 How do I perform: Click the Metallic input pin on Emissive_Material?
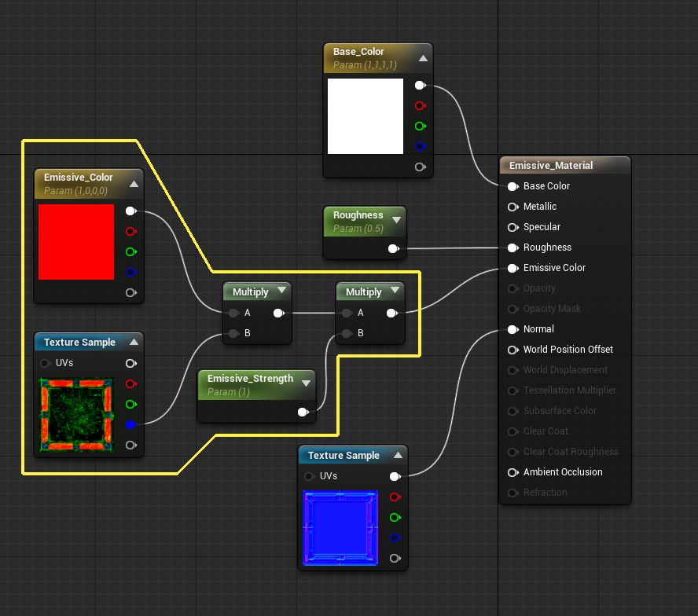click(x=513, y=207)
